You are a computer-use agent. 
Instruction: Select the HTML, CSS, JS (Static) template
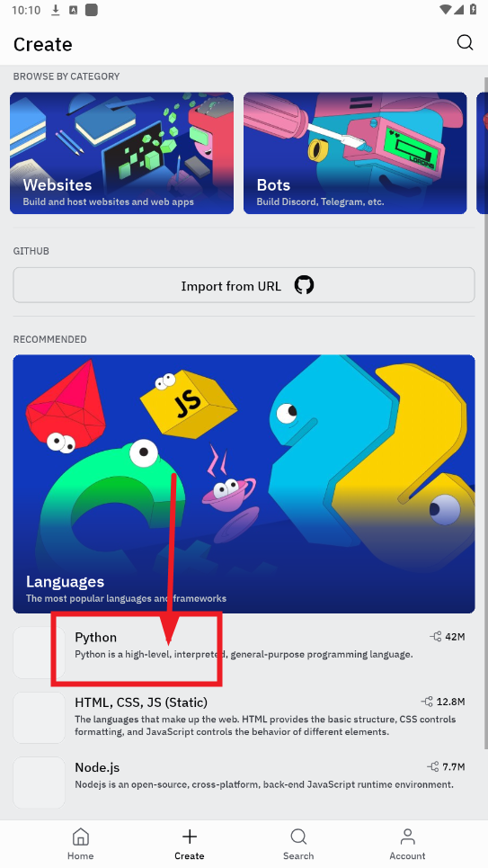point(244,718)
